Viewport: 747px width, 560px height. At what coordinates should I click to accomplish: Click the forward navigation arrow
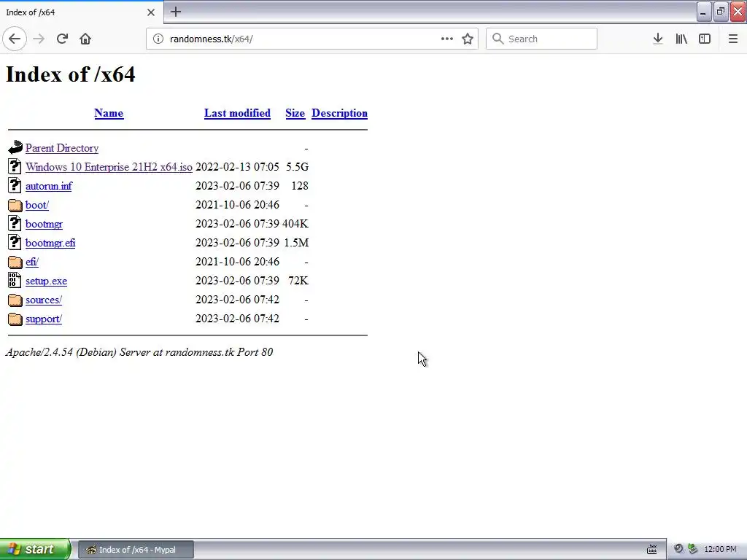tap(39, 39)
